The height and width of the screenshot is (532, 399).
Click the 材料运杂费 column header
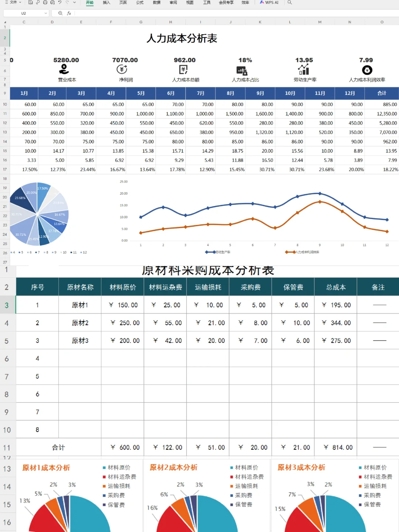tap(165, 287)
